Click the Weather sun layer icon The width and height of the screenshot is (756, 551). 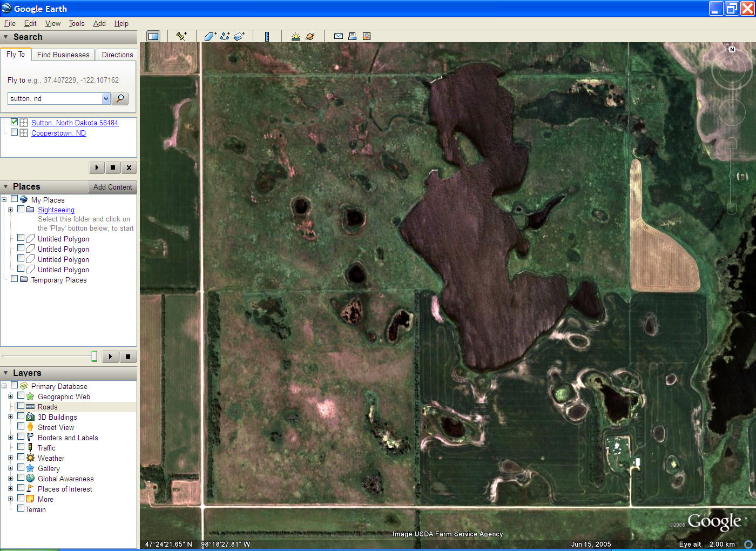tap(30, 458)
